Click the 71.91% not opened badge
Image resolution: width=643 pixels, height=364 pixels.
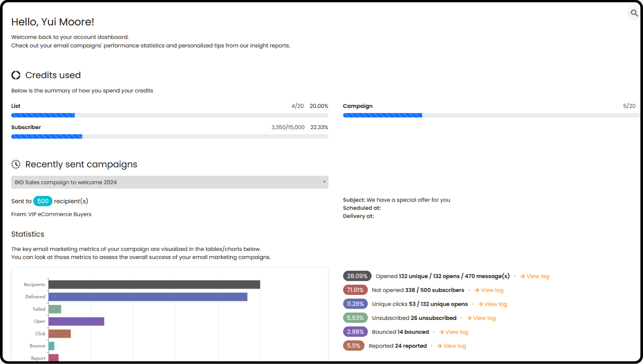[355, 290]
